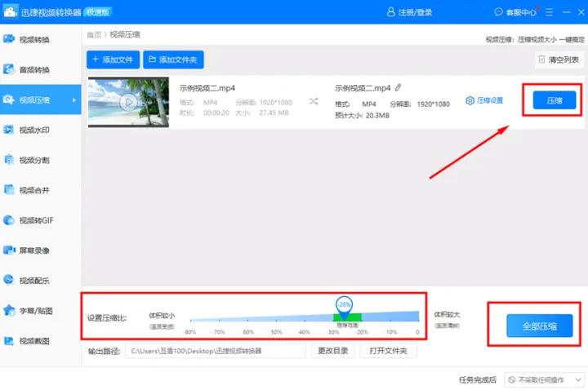The image size is (588, 390).
Task: Click the 极速版 badge in title
Action: click(x=98, y=12)
